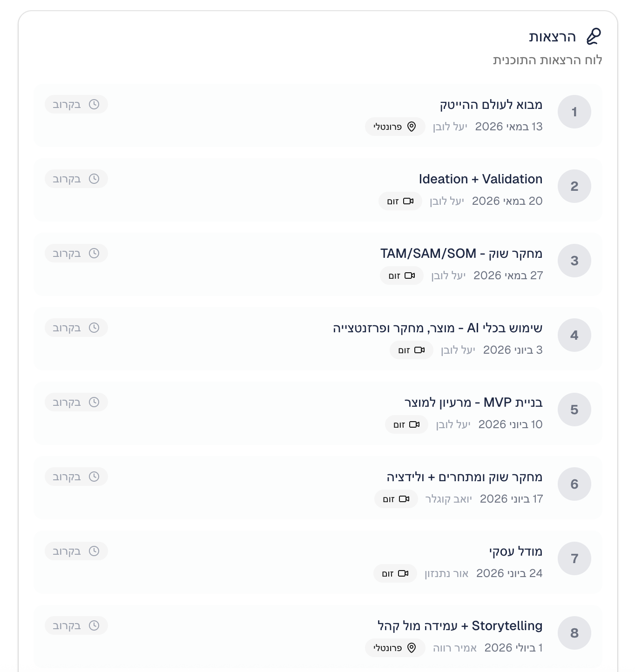Open the Storytelling + עמידה מול קהל lecture
The width and height of the screenshot is (635, 672).
[x=459, y=626]
